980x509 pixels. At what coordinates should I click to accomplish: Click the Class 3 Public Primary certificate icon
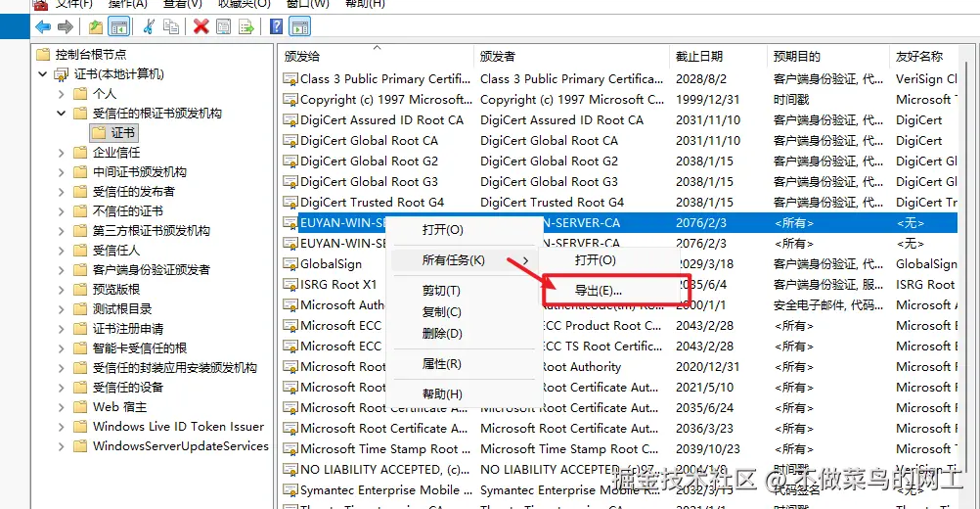[x=290, y=79]
